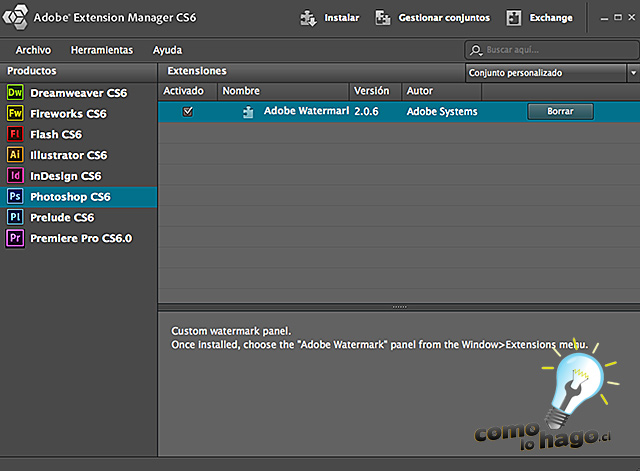Click the Instalar icon in the toolbar
The image size is (640, 471).
[309, 18]
